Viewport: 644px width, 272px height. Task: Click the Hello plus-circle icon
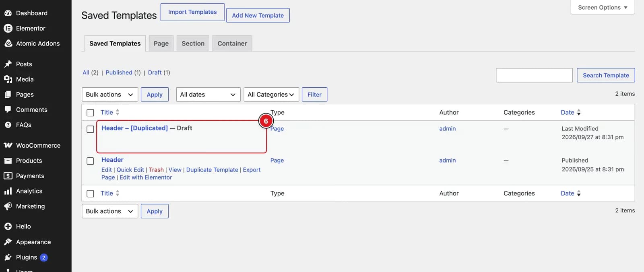(8, 227)
